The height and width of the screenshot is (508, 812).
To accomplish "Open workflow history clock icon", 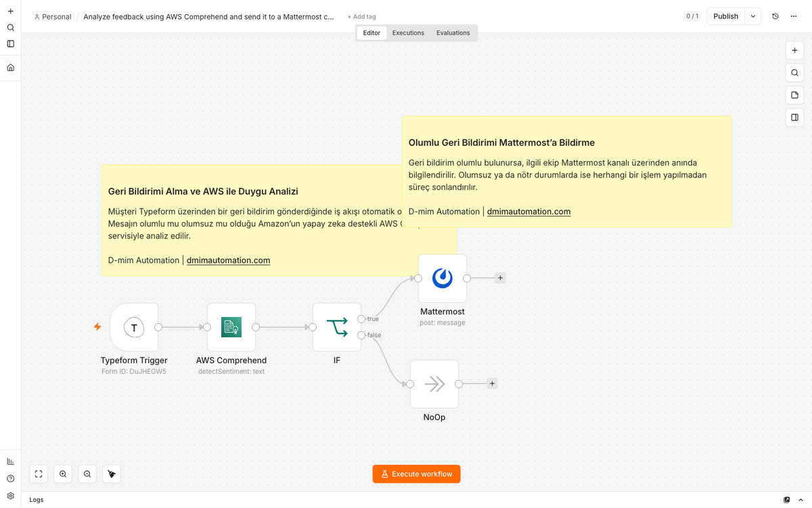I will coord(775,16).
